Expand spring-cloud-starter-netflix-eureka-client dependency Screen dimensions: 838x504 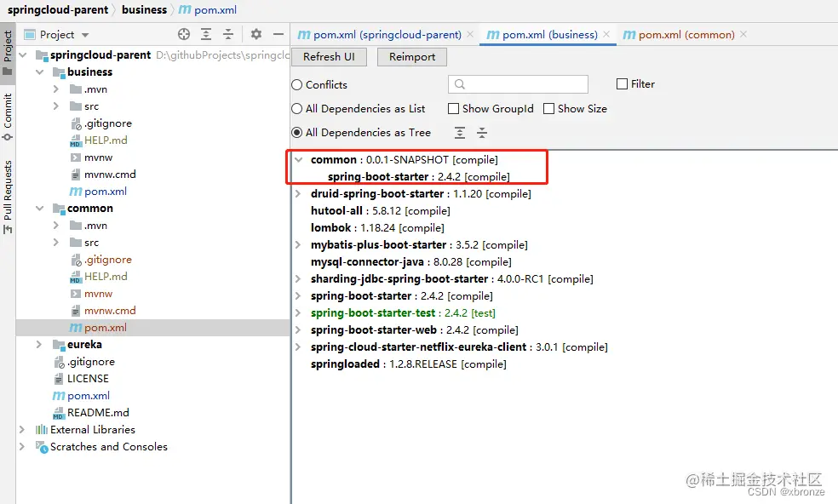click(x=298, y=346)
